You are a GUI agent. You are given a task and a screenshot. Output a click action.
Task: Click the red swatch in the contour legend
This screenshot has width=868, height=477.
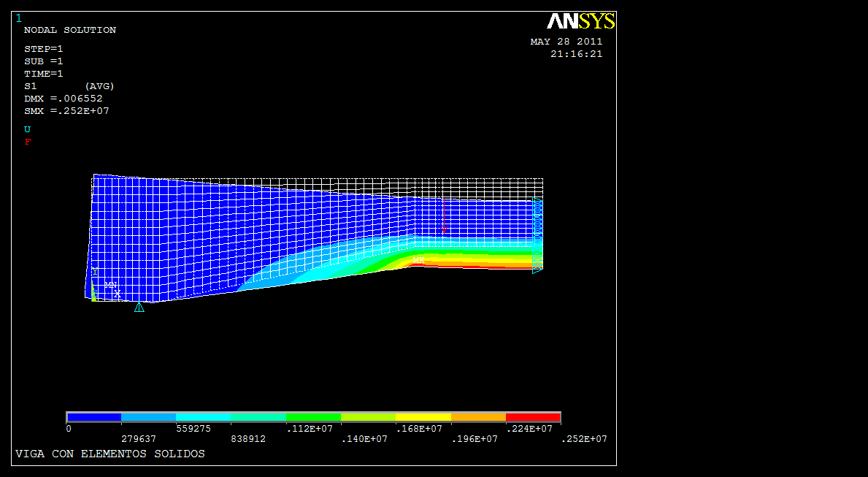pyautogui.click(x=533, y=417)
